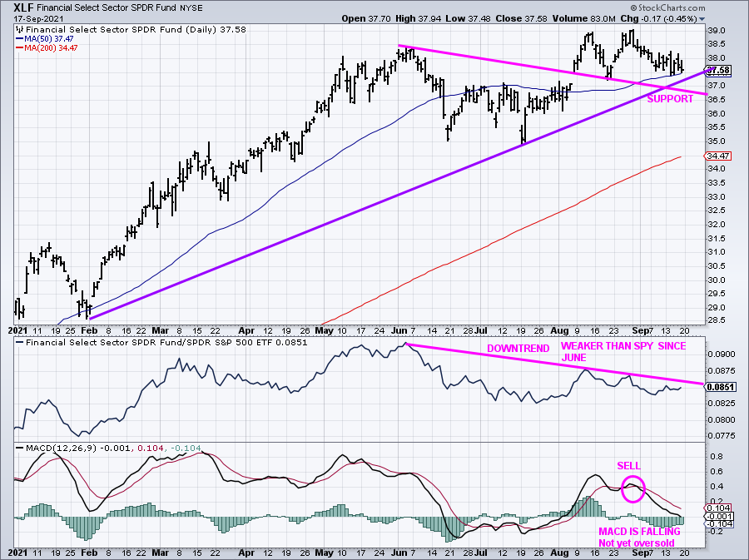
Task: Click the 0.0900 ratio axis label
Action: coord(722,354)
